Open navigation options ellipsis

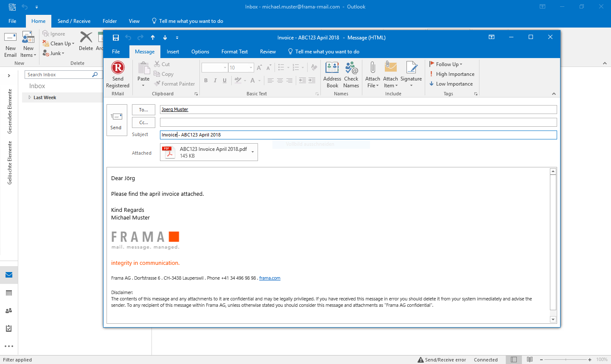[x=9, y=346]
